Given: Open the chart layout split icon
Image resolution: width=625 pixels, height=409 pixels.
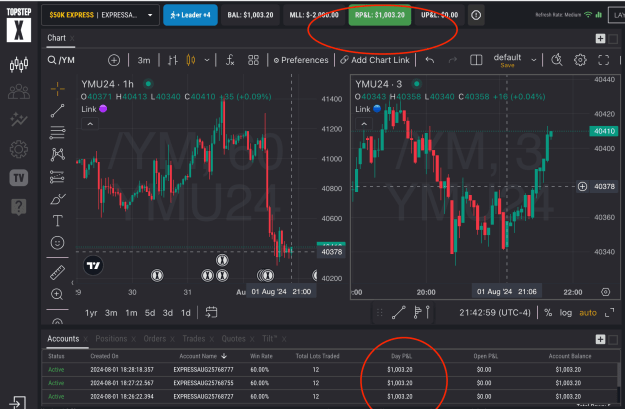Looking at the screenshot, I should [476, 60].
